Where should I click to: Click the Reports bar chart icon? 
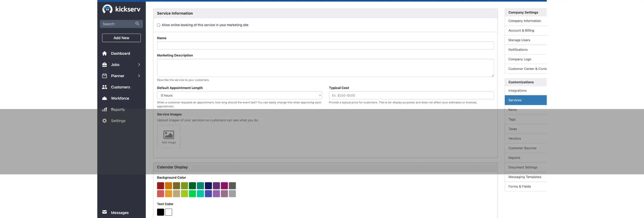pyautogui.click(x=104, y=109)
